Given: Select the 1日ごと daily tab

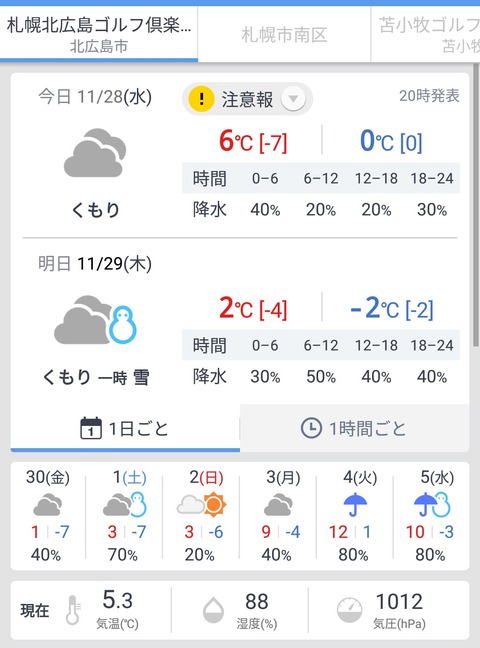Looking at the screenshot, I should pyautogui.click(x=125, y=428).
